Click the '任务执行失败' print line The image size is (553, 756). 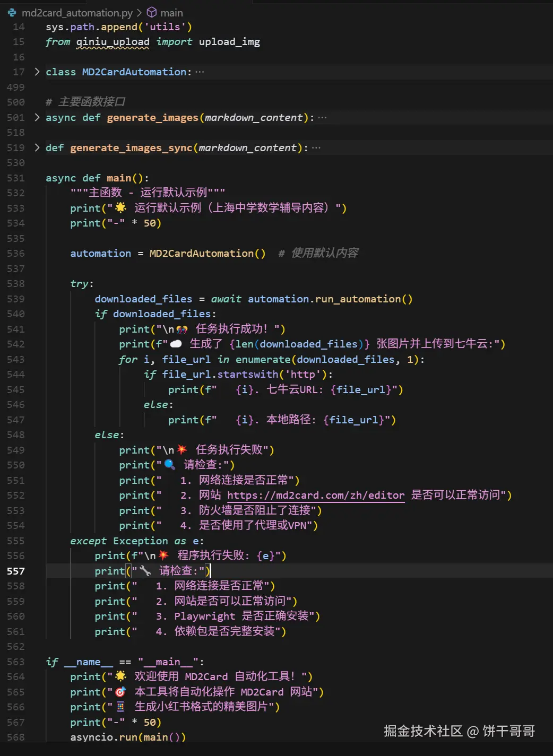[197, 450]
